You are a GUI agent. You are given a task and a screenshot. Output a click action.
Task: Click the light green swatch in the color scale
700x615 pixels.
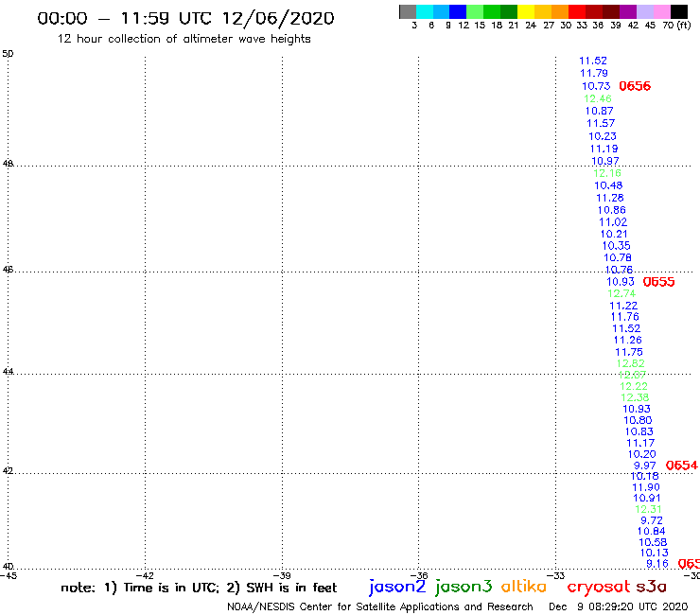[x=475, y=11]
